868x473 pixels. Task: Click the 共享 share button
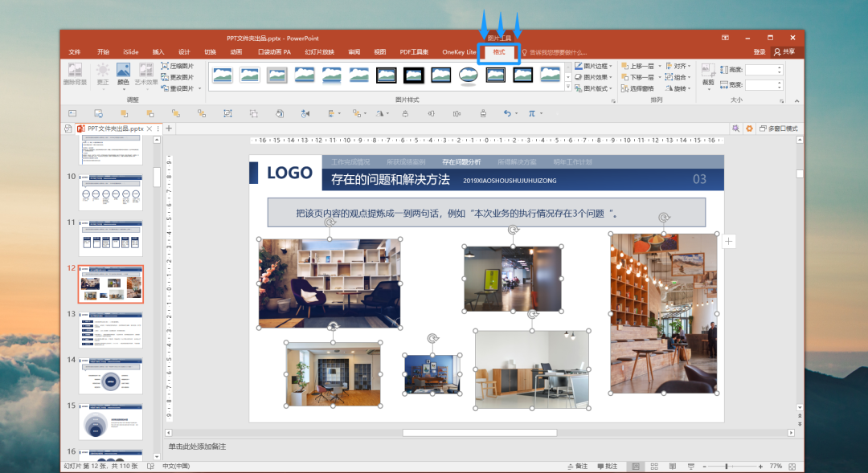coord(784,52)
